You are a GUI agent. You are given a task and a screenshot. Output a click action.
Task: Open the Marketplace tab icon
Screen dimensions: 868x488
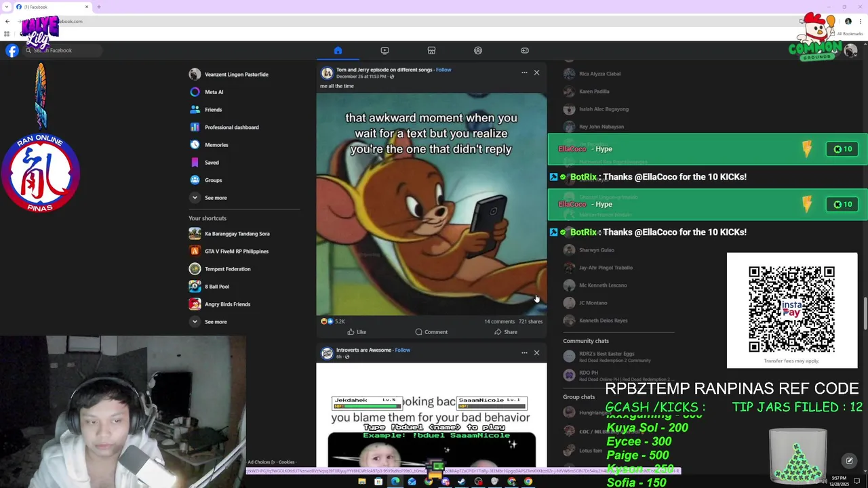click(431, 50)
